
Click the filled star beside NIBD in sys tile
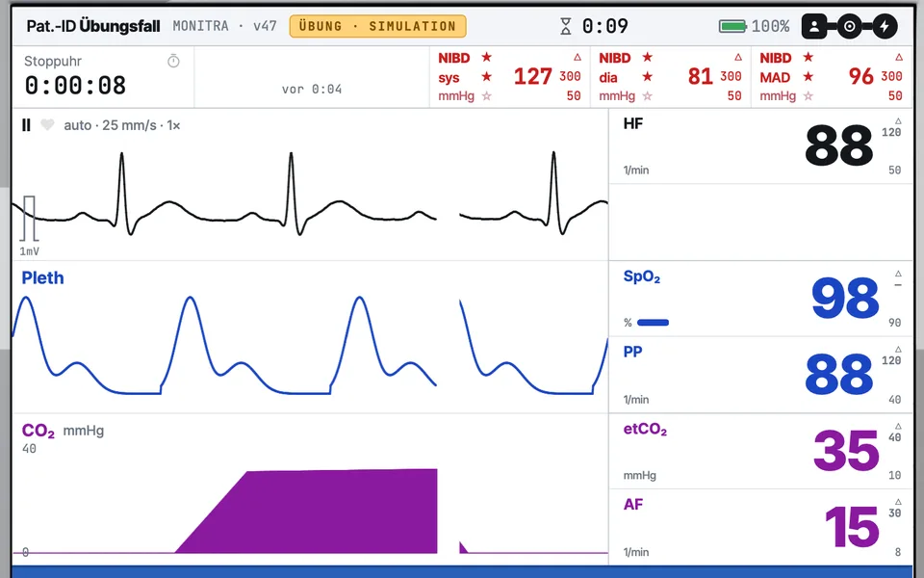[x=486, y=57]
